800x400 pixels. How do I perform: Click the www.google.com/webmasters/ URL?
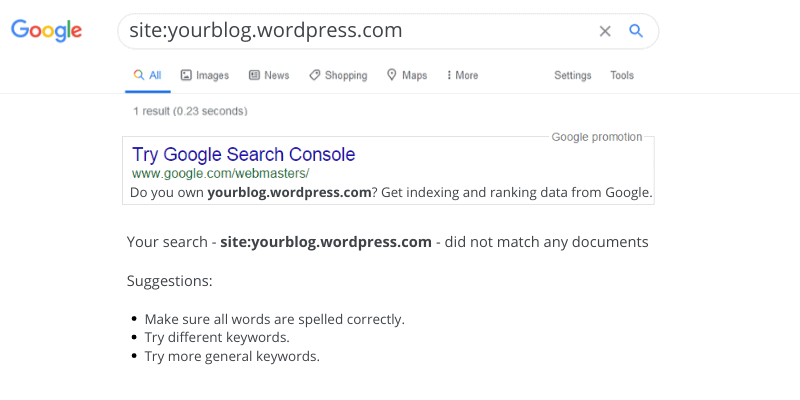point(220,173)
